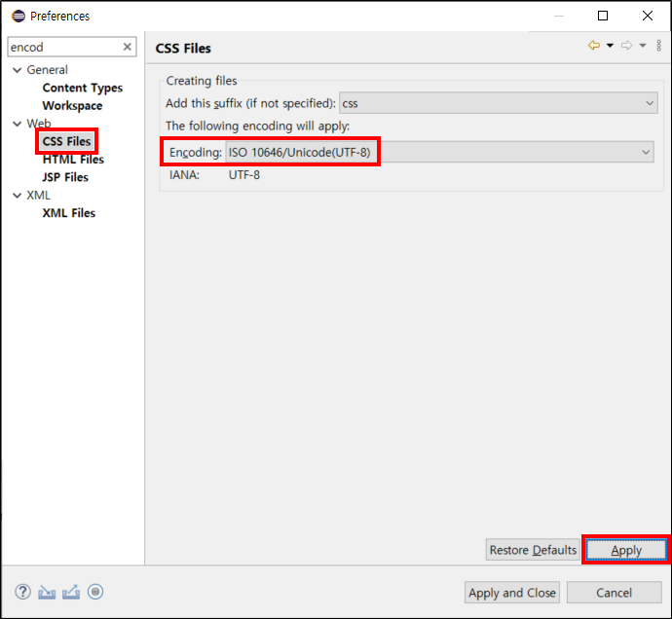Click Apply and Close button

click(512, 593)
